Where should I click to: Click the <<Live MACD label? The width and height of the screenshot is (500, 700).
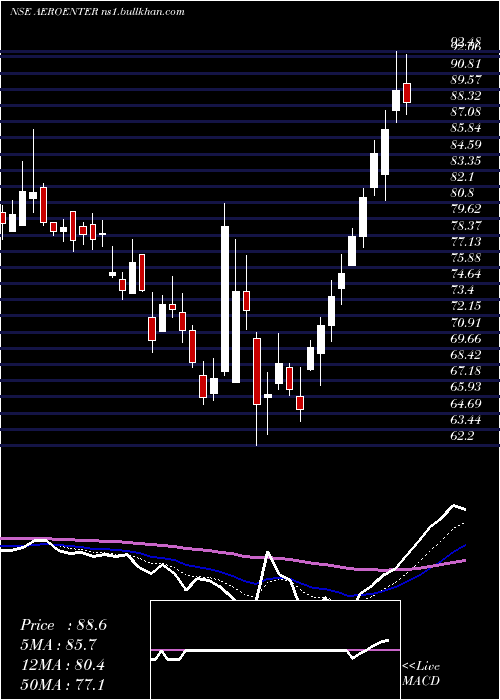(x=421, y=674)
